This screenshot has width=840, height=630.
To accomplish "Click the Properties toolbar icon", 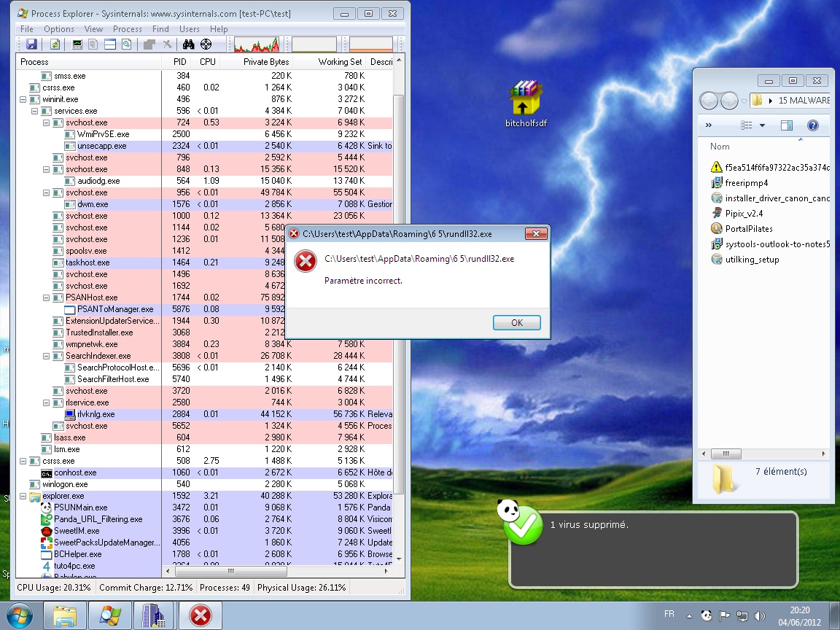I will pyautogui.click(x=149, y=44).
